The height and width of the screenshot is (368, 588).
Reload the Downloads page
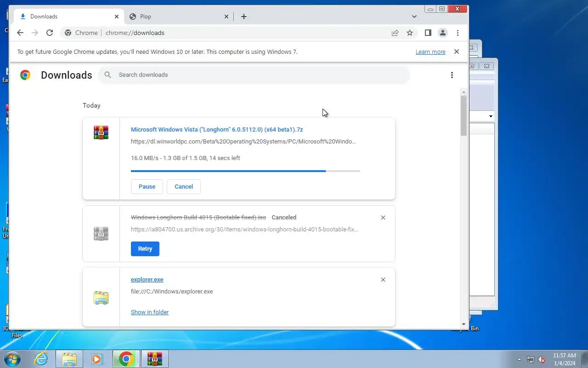click(x=50, y=33)
